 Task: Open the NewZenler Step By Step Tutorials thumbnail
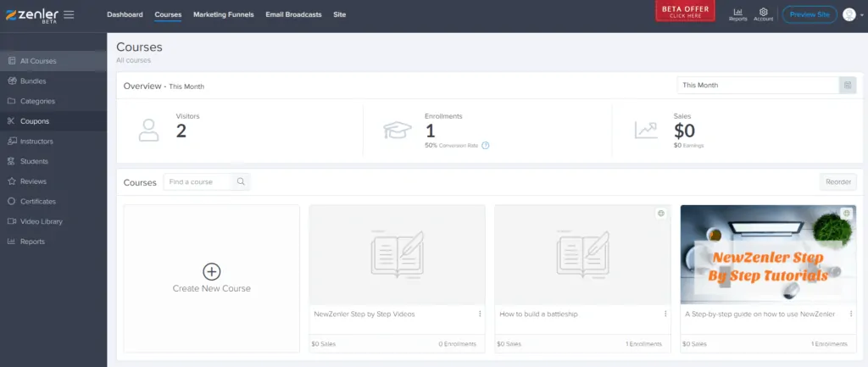click(768, 254)
